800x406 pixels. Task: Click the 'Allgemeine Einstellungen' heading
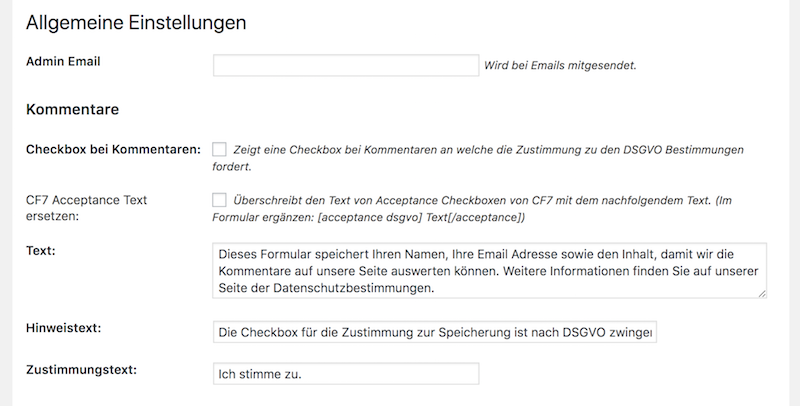click(x=135, y=22)
